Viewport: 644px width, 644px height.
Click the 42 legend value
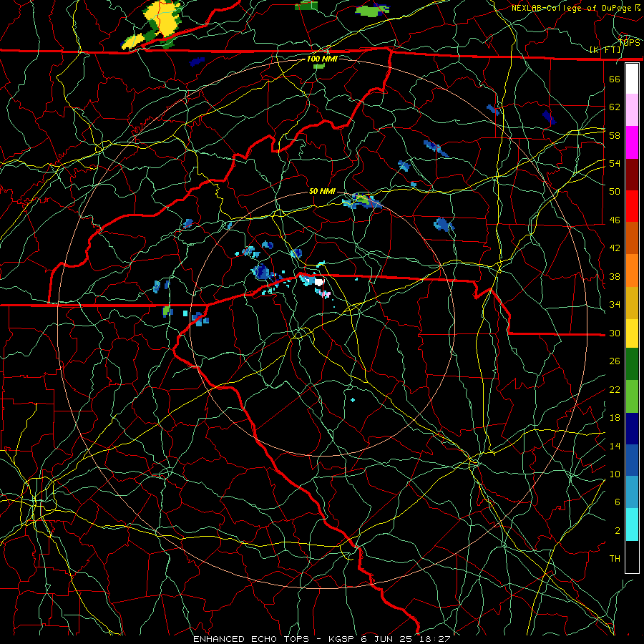[615, 248]
